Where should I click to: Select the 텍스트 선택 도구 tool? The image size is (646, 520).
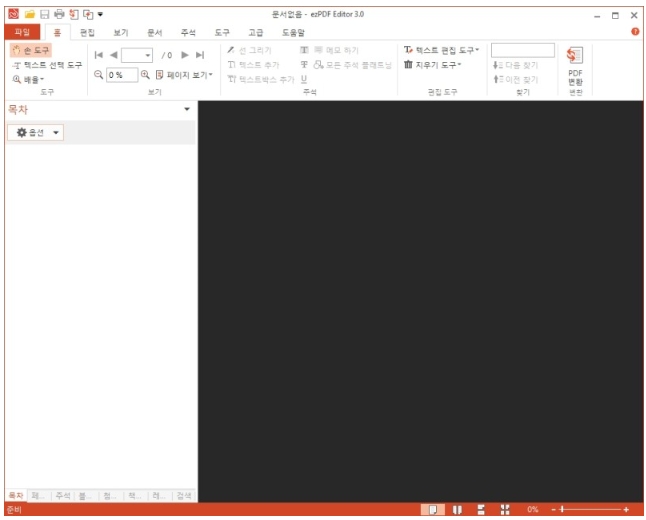tap(47, 65)
